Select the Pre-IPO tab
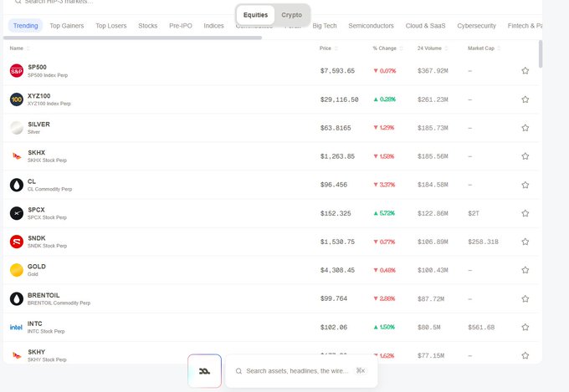 (181, 26)
